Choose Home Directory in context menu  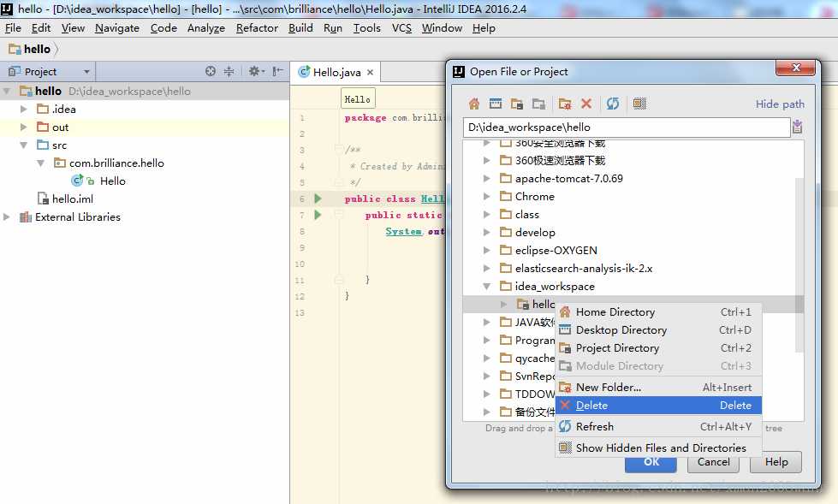coord(658,311)
